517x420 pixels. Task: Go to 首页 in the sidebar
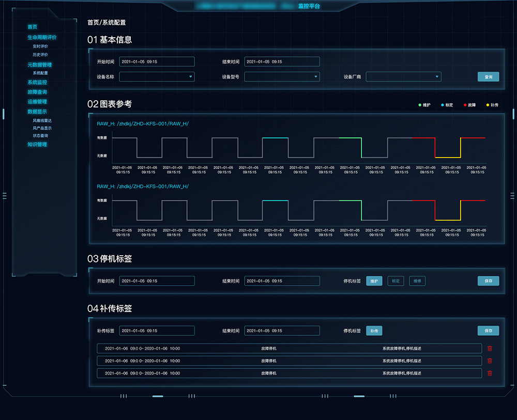click(32, 27)
